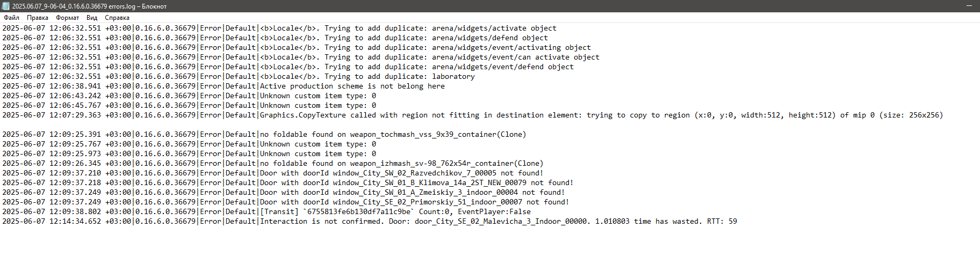The width and height of the screenshot is (980, 264).
Task: Open the Формат menu
Action: 68,18
